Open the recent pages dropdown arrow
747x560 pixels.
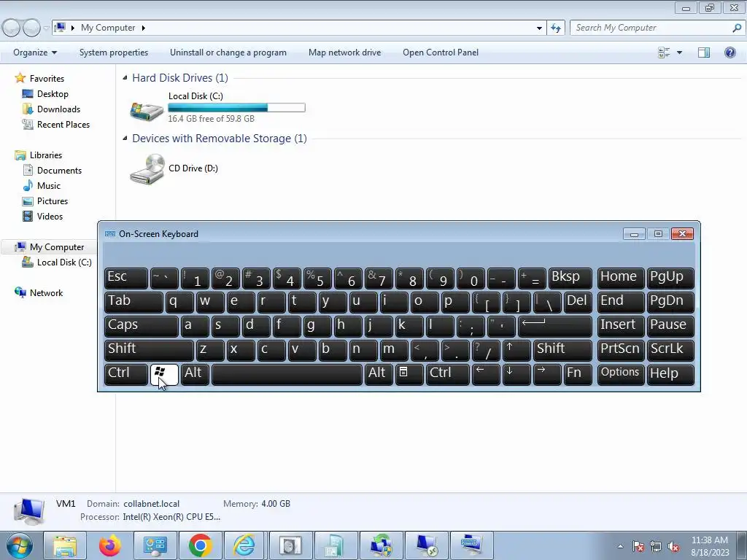tap(46, 28)
